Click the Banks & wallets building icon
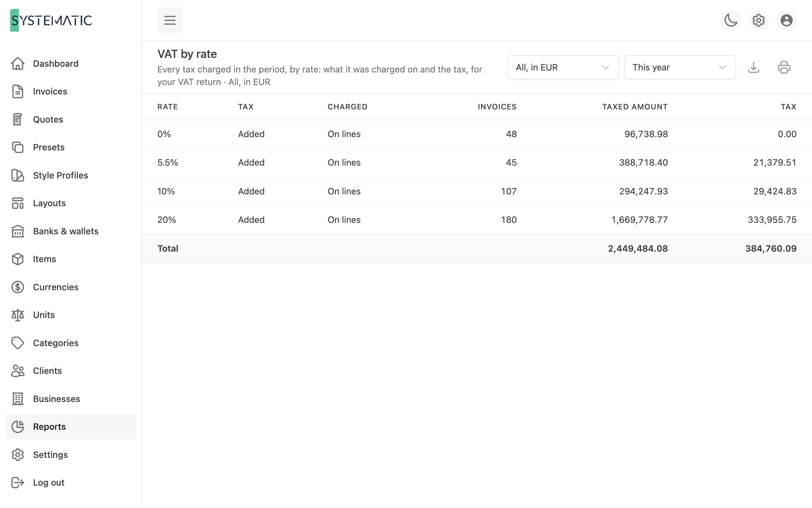 [18, 231]
